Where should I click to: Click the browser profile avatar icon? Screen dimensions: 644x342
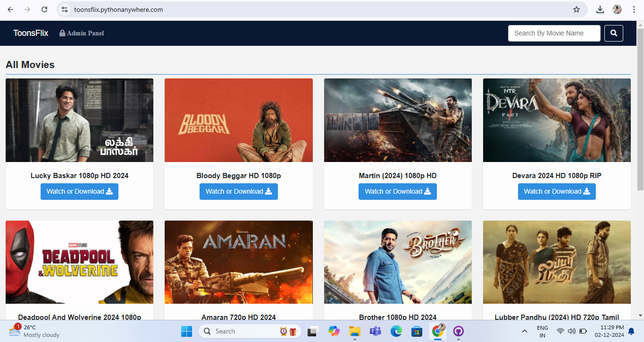[x=617, y=9]
